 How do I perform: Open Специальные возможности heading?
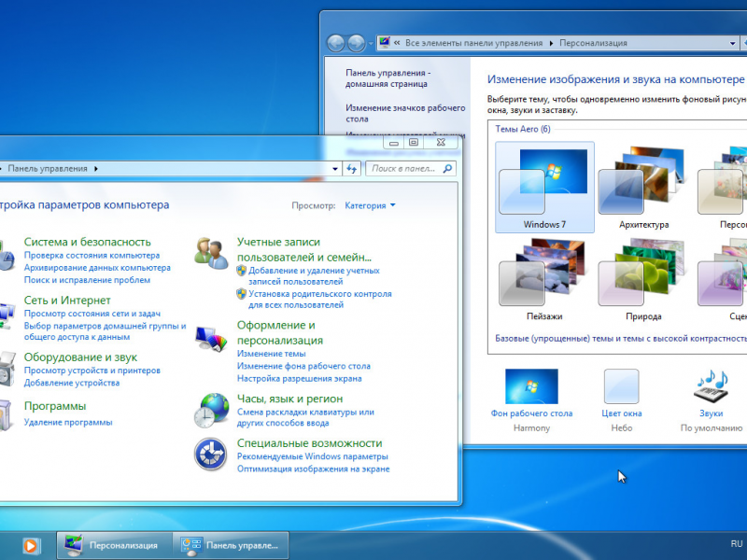[x=310, y=443]
